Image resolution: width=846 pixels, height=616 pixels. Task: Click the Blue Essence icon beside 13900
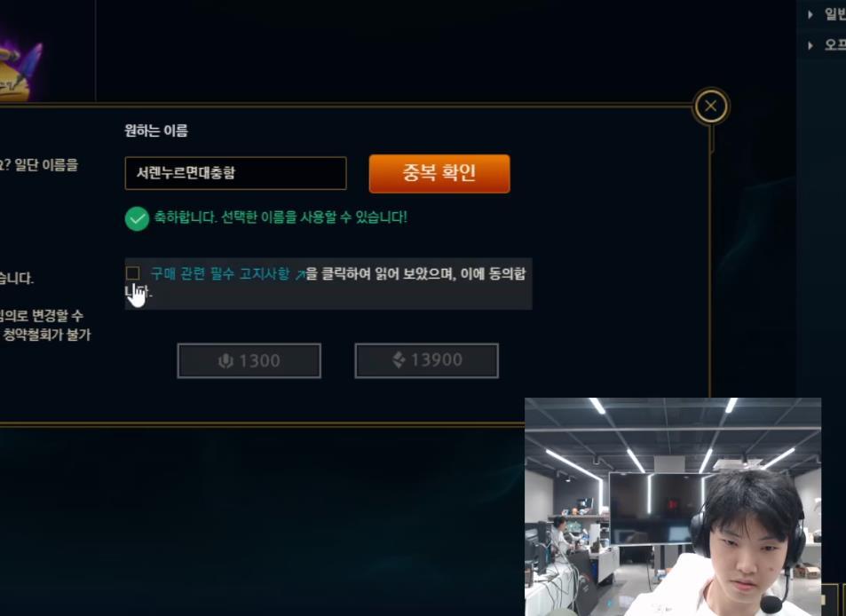pyautogui.click(x=399, y=359)
